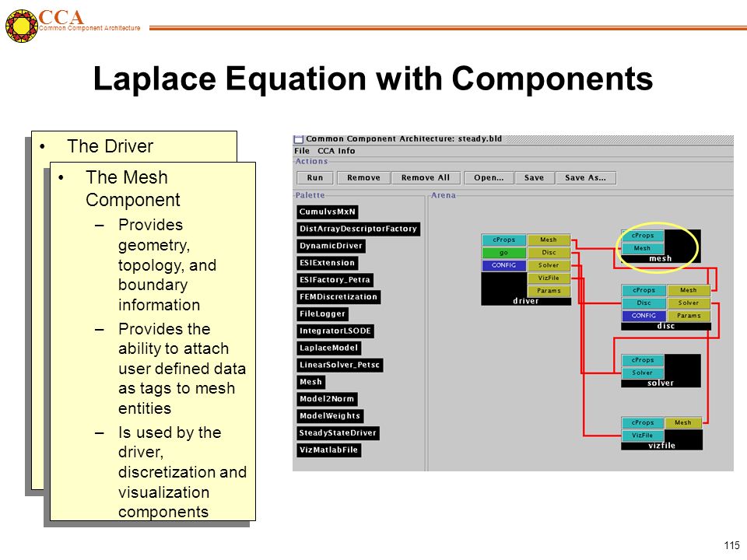The width and height of the screenshot is (747, 560).
Task: Click the Remove All button
Action: coord(426,177)
